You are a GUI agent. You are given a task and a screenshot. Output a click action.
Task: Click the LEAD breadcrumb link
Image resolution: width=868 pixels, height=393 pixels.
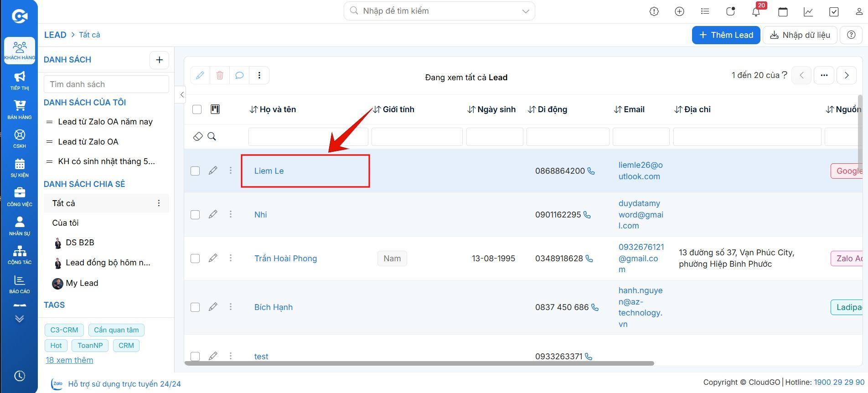tap(55, 35)
